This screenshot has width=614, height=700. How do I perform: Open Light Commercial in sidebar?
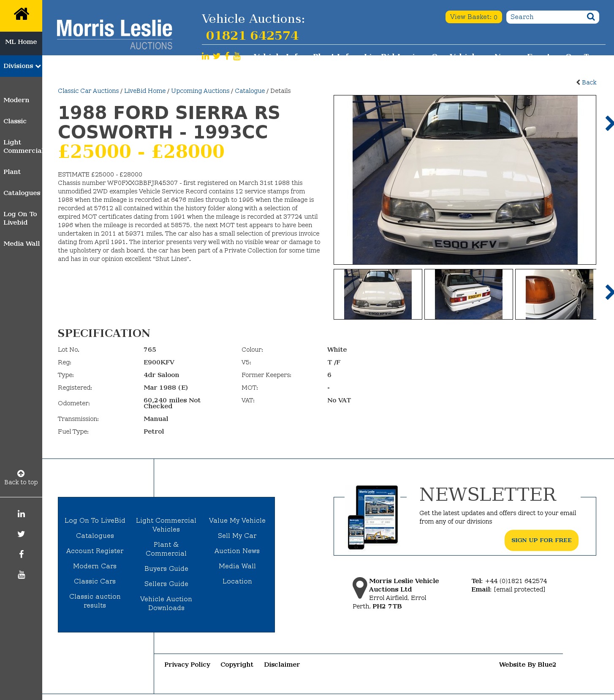(23, 147)
